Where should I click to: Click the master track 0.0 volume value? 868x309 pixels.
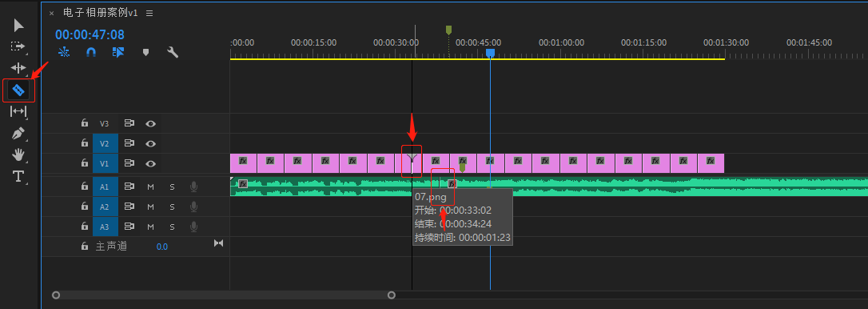(x=161, y=247)
